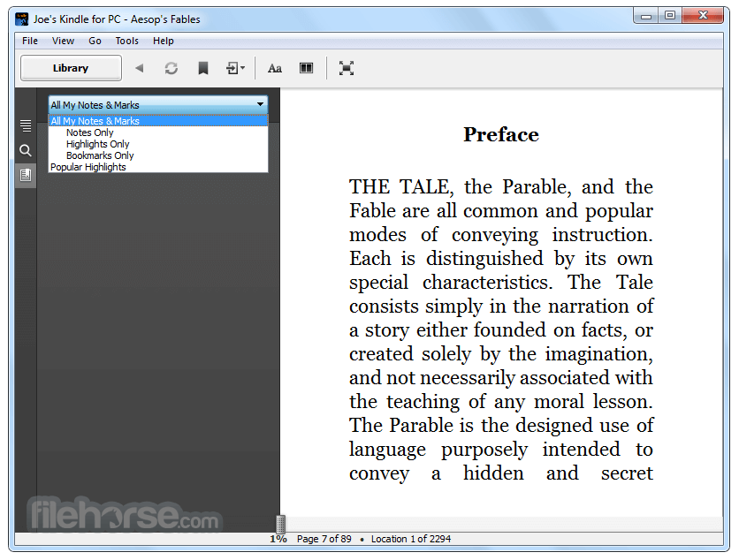Viewport: 739px width, 560px height.
Task: Open the Go To dropdown icon
Action: 235,68
